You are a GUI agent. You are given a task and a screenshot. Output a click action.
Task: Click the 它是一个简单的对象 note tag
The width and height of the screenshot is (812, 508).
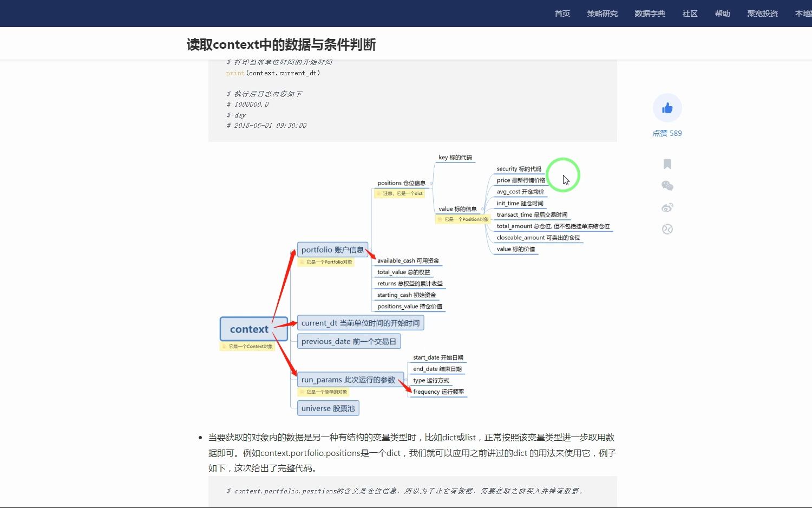pos(324,392)
